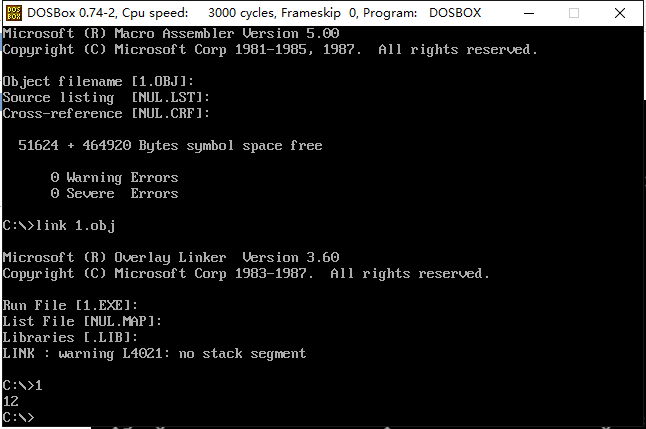Click 'Cross-reference [NUL.CRF]:' line
Screen dimensions: 646x429
(x=106, y=113)
